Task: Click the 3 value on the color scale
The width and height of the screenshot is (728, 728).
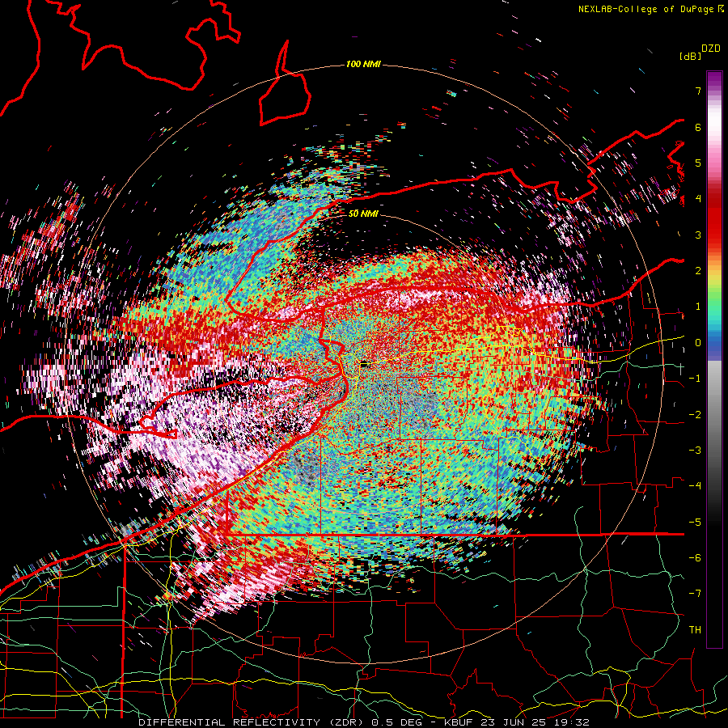Action: 698,235
